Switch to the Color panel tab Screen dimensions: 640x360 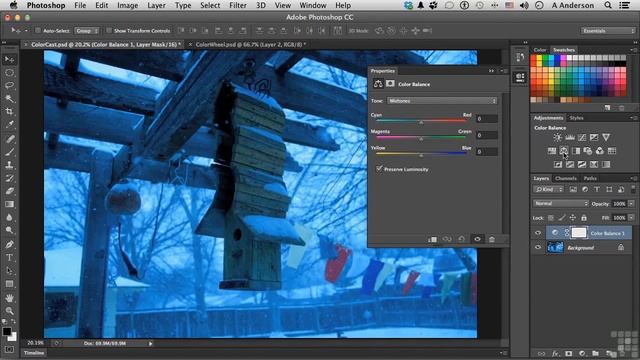pyautogui.click(x=540, y=50)
